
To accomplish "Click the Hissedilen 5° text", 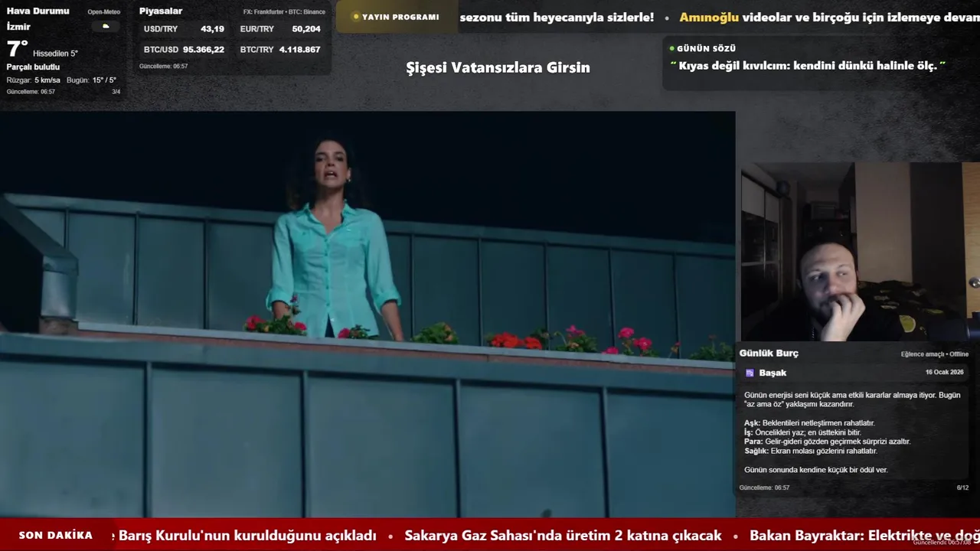I will (x=55, y=54).
